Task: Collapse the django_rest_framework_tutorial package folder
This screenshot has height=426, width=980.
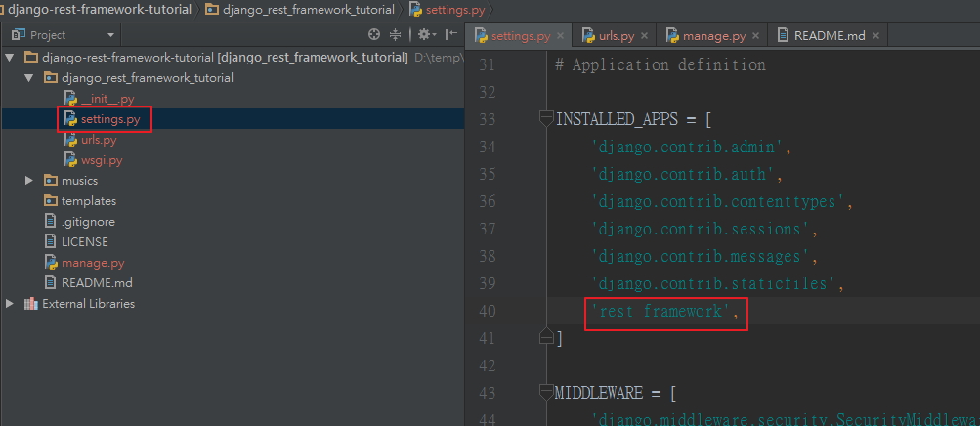Action: click(x=28, y=78)
